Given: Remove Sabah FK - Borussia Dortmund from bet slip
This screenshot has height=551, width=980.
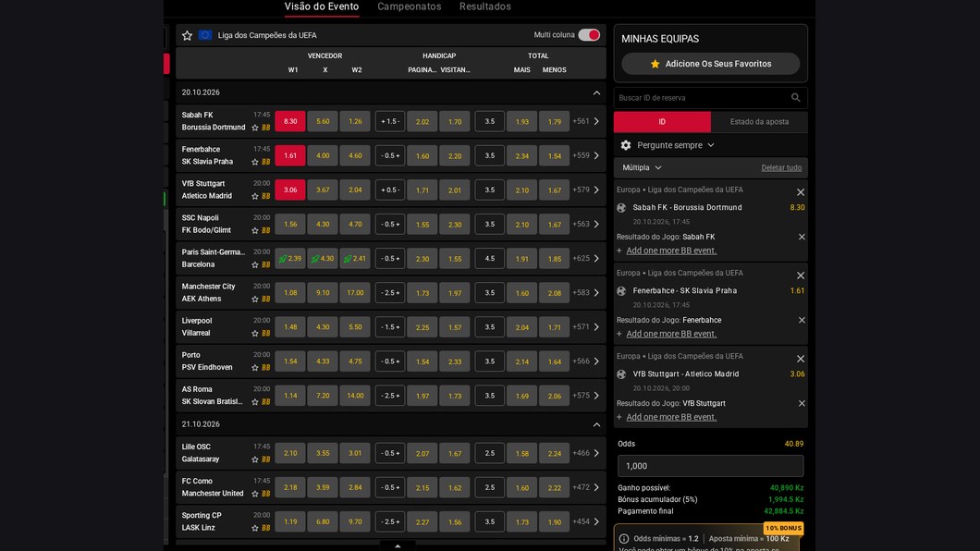Looking at the screenshot, I should (x=801, y=192).
